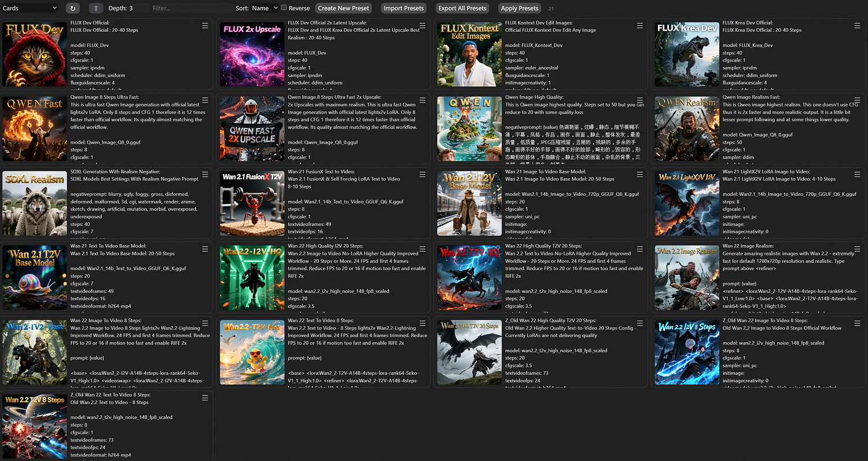This screenshot has height=461, width=868.
Task: Open hamburger menu on FLUX Kontext Dev Edit Images card
Action: [x=639, y=25]
